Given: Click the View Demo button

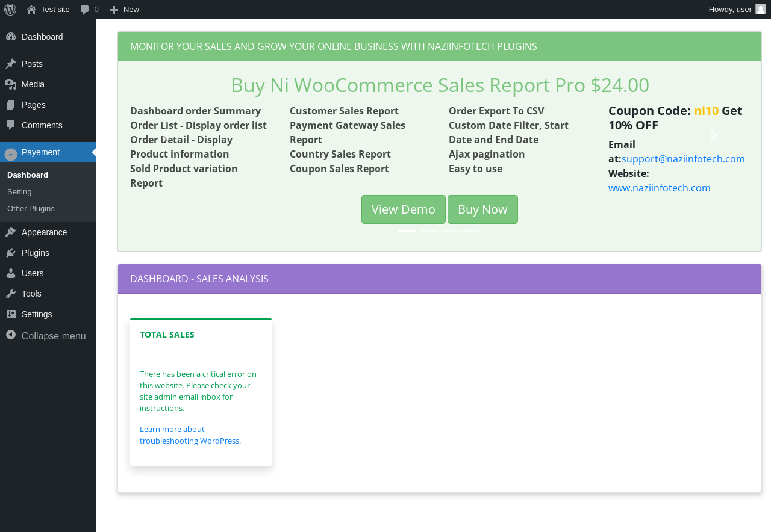Looking at the screenshot, I should (404, 209).
